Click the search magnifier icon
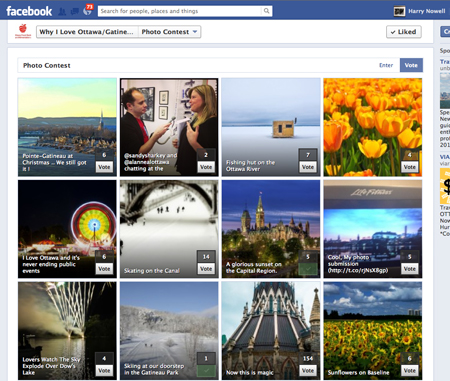450x381 pixels. point(266,11)
